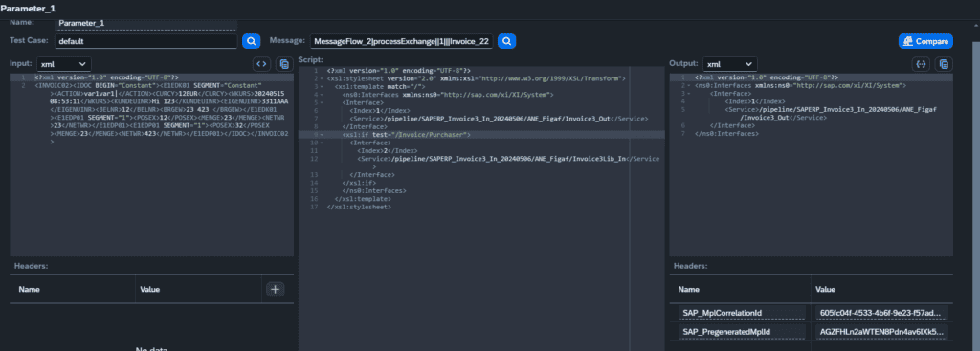Open the Input format xml dropdown

(x=64, y=64)
